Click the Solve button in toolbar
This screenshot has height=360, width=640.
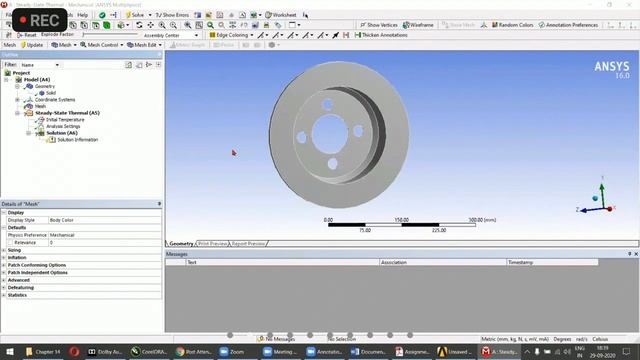pos(135,15)
